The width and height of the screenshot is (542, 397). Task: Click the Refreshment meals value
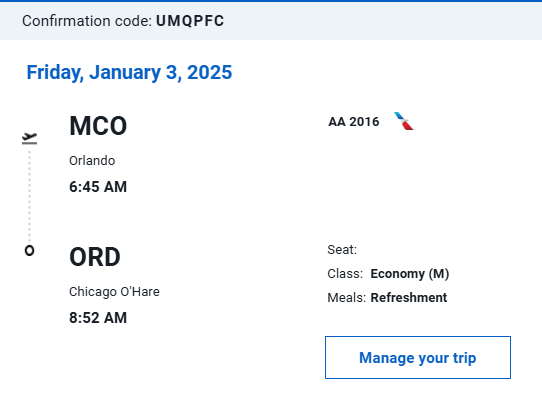(x=409, y=297)
